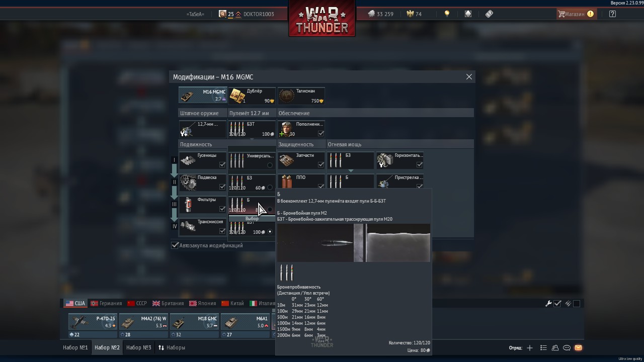Open the help question mark button
The height and width of the screenshot is (362, 644).
pyautogui.click(x=612, y=14)
